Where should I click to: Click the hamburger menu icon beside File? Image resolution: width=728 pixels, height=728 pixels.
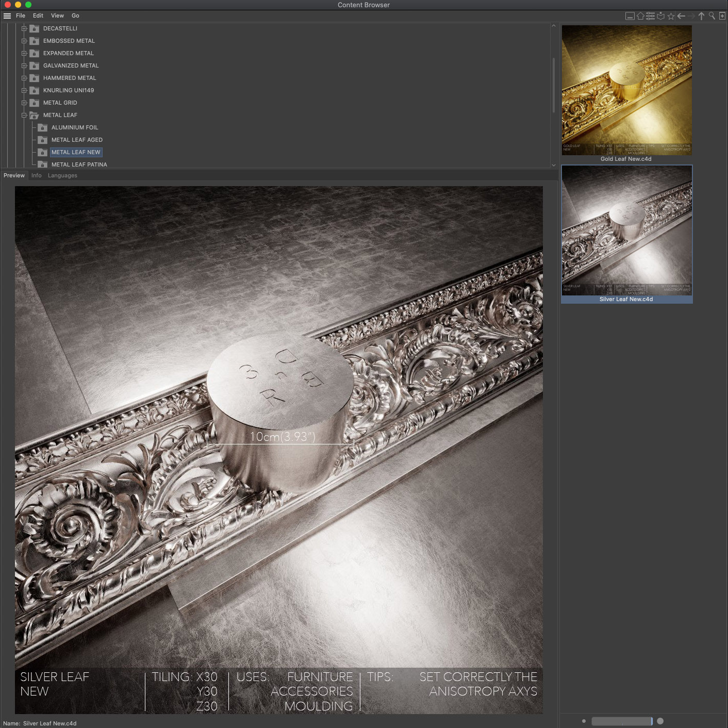coord(7,16)
